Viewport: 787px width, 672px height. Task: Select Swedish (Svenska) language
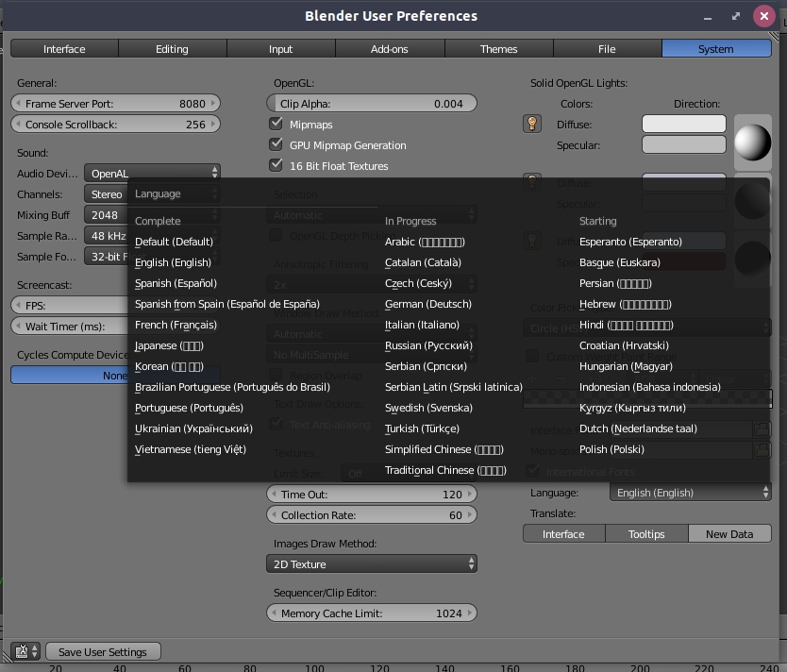pos(428,408)
